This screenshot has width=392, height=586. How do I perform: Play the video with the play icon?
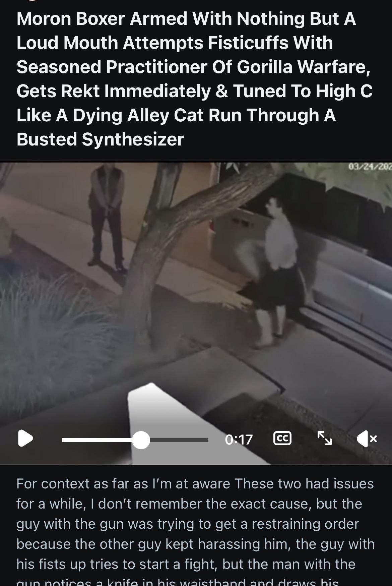click(25, 438)
